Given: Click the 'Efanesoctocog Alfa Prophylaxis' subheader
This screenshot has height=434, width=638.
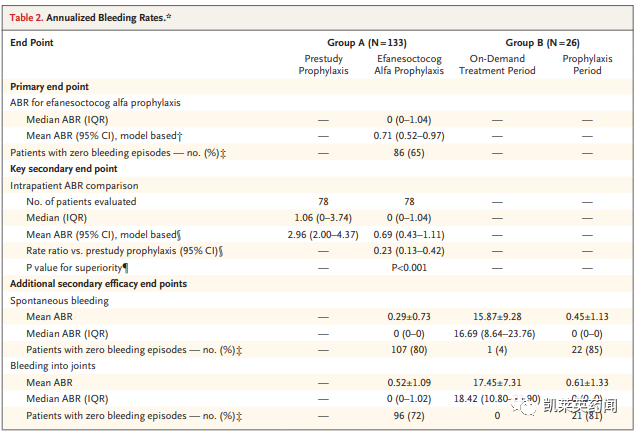Looking at the screenshot, I should tap(410, 65).
